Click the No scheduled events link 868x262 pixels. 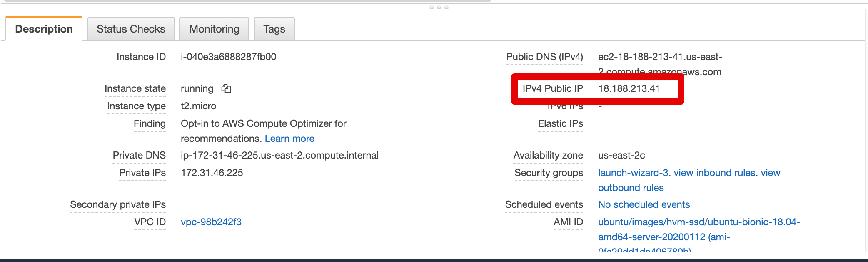[x=644, y=204]
